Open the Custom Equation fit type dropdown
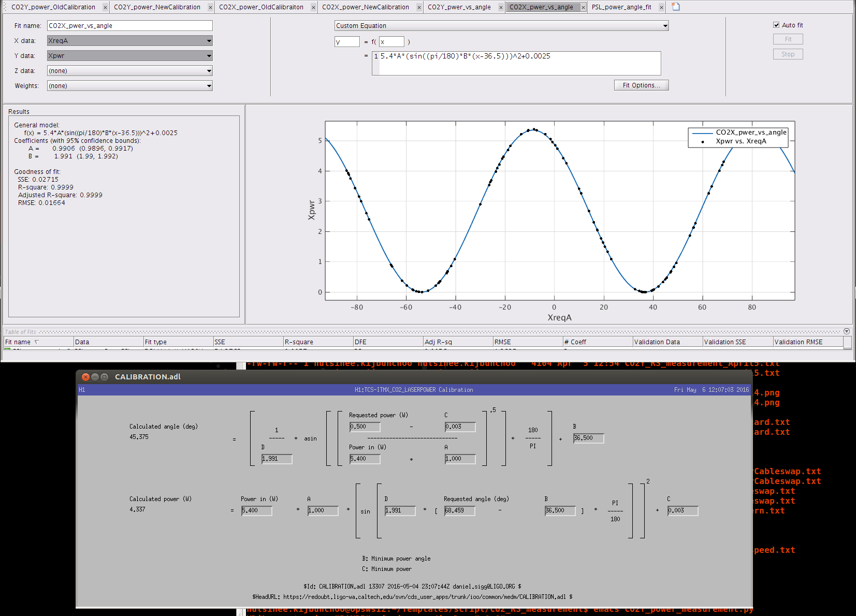This screenshot has height=616, width=856. click(x=501, y=25)
